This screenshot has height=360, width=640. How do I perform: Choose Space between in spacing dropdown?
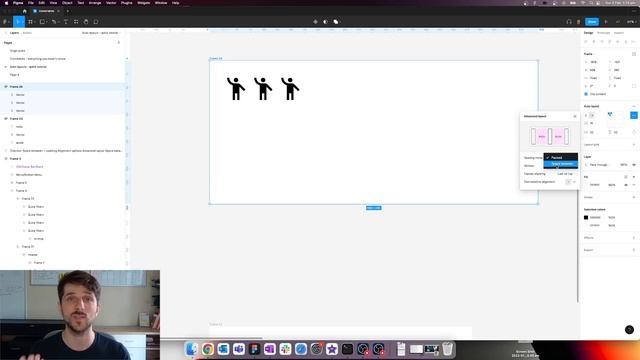pos(561,164)
